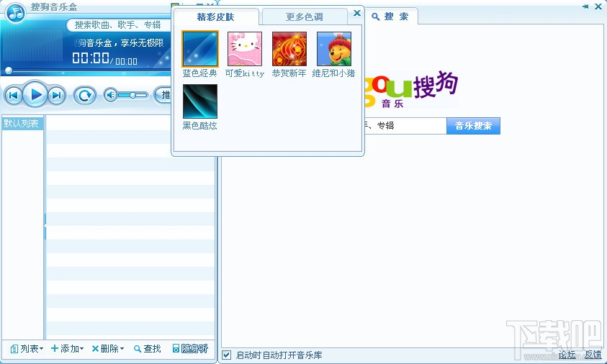Click the music library search input field
Screen dimensions: 607x364
[x=405, y=126]
